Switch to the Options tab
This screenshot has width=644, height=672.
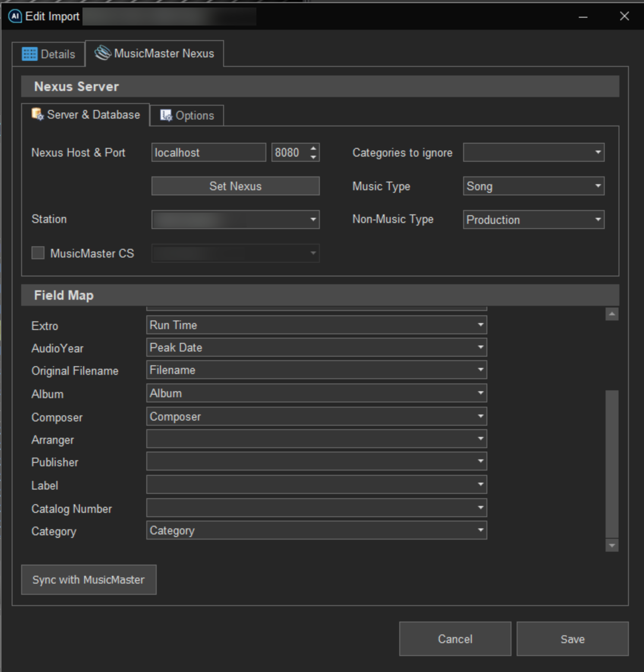(x=187, y=116)
